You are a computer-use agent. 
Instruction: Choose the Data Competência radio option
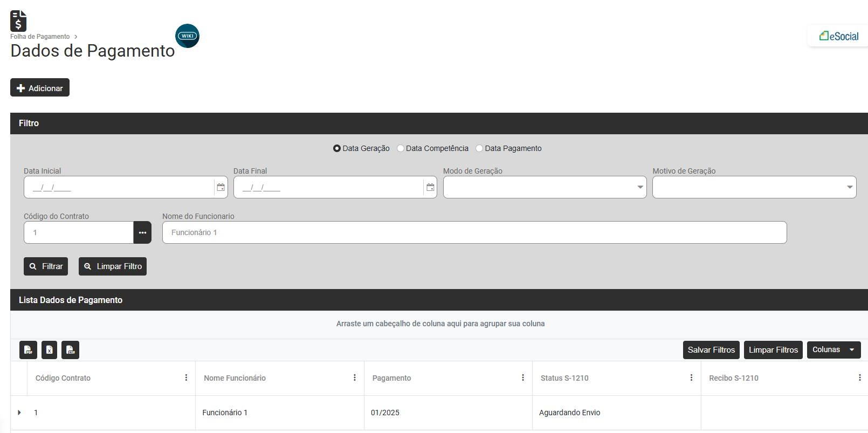pyautogui.click(x=401, y=148)
